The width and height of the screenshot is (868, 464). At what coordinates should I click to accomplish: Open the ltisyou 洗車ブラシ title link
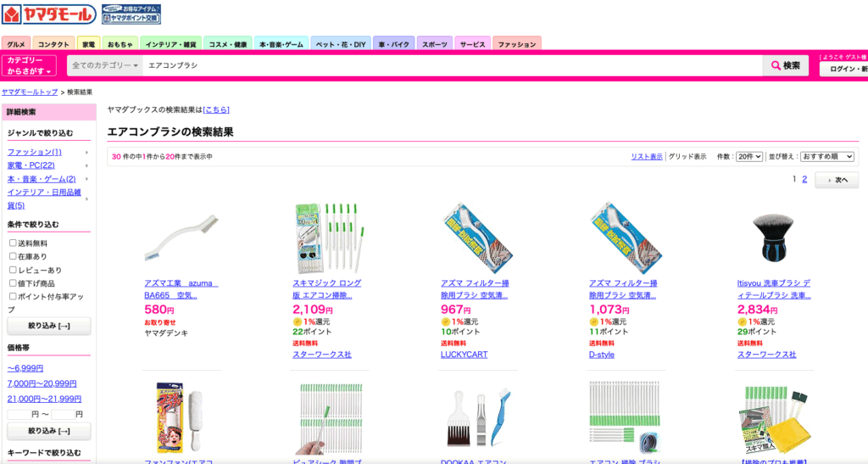pyautogui.click(x=774, y=289)
